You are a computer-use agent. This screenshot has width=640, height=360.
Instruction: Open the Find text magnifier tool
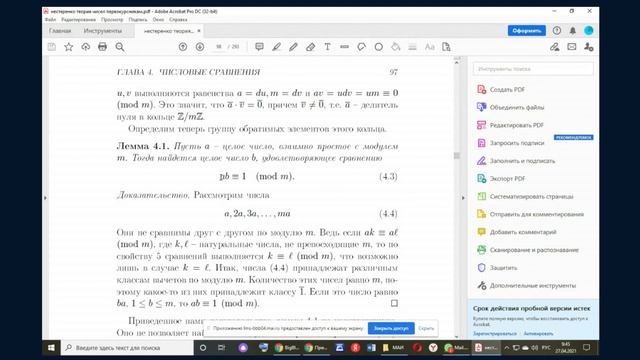[x=120, y=47]
